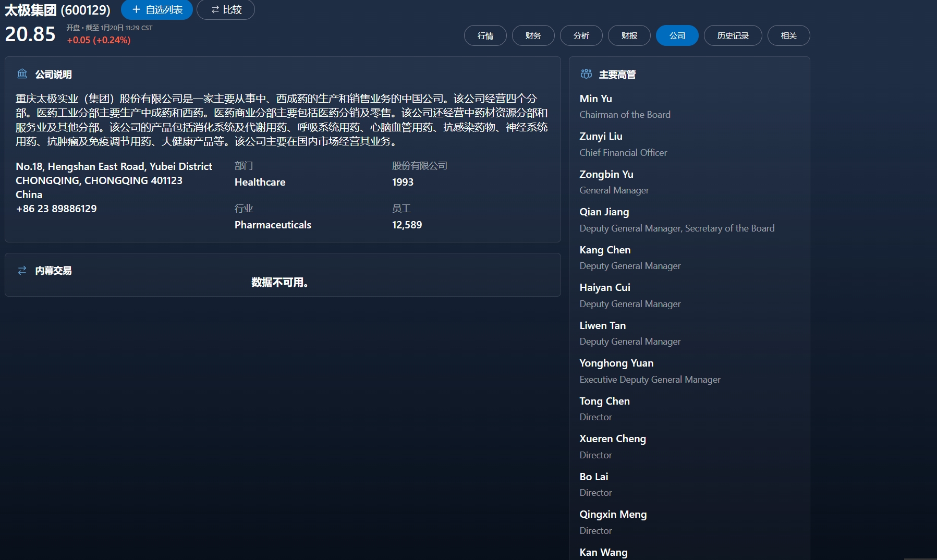The height and width of the screenshot is (560, 937).
Task: Click the insider trading arrows icon
Action: pyautogui.click(x=22, y=270)
